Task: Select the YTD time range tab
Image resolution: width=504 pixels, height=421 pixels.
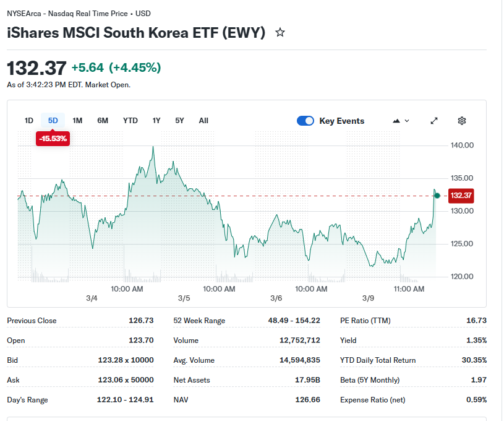Action: 130,121
